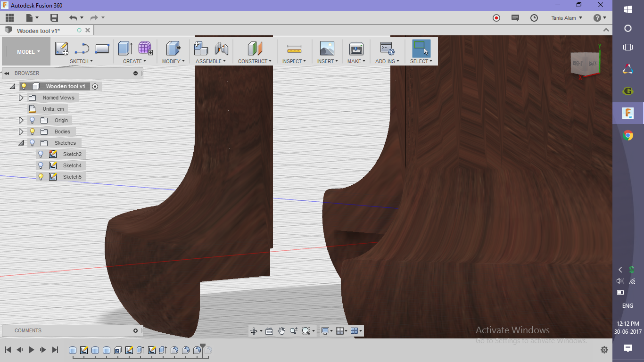Click the Look At camera icon

[x=269, y=331]
